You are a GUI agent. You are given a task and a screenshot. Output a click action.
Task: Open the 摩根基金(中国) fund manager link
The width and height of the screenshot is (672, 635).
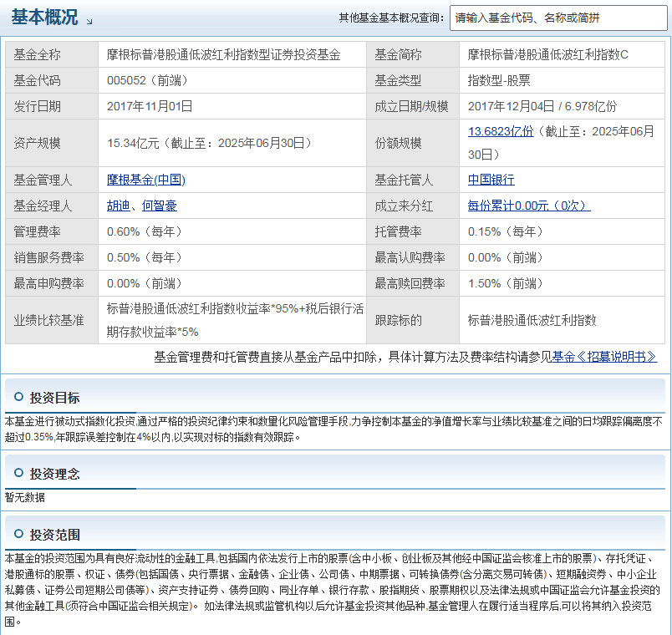click(x=145, y=180)
